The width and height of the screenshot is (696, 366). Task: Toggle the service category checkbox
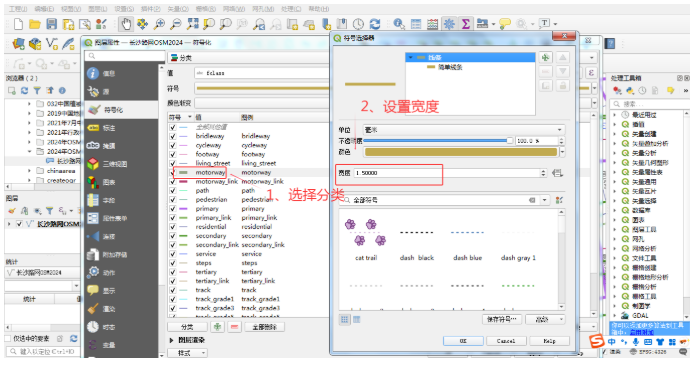coord(173,254)
